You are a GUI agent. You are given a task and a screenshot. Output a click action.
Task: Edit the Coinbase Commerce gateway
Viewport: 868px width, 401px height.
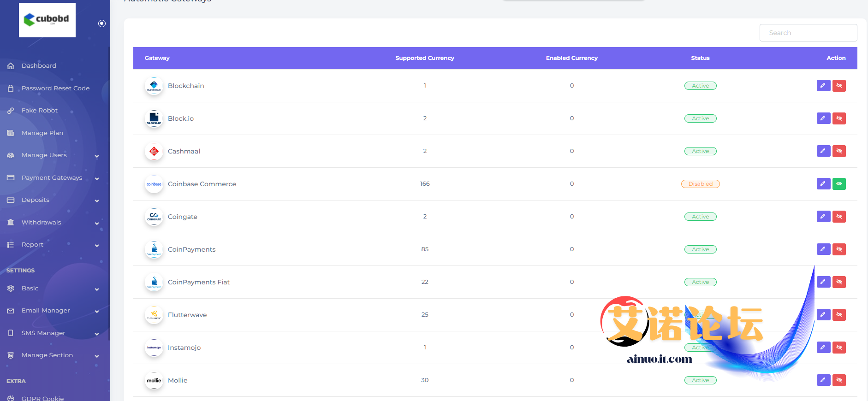tap(823, 184)
